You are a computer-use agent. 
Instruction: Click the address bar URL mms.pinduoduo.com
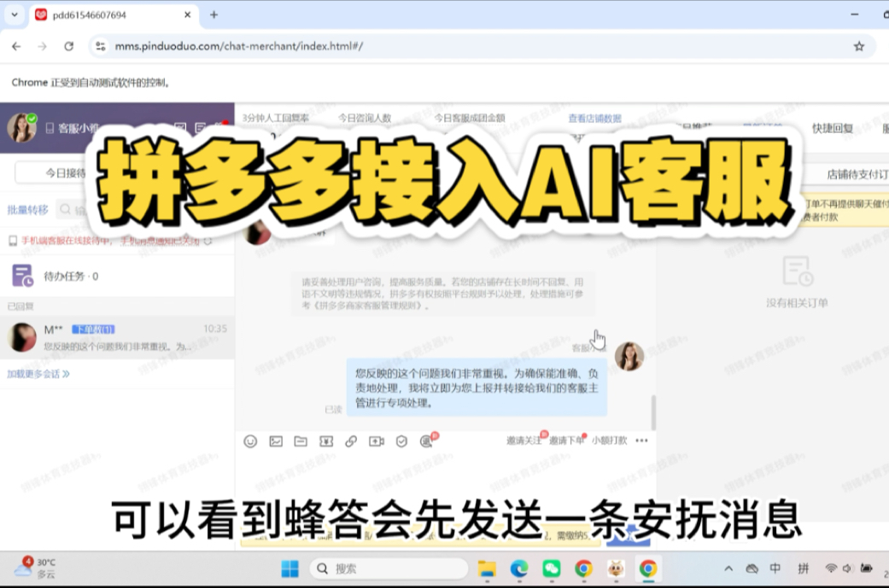(239, 46)
